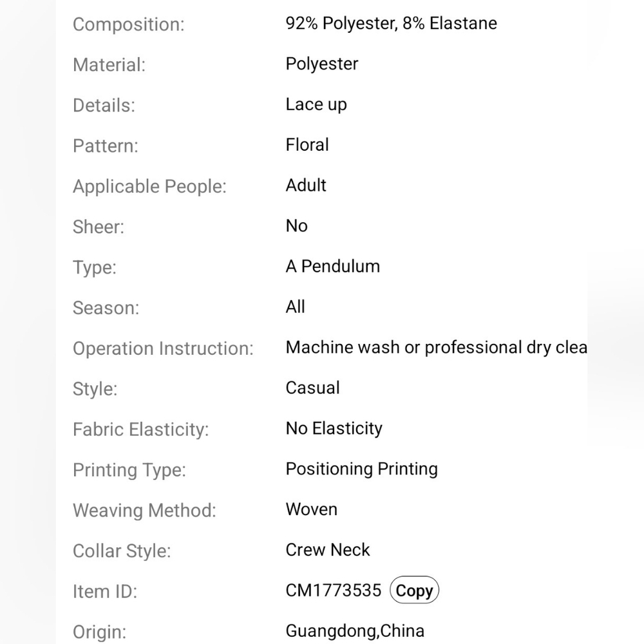The image size is (644, 644).
Task: Click the A Pendulum type value
Action: click(x=333, y=266)
